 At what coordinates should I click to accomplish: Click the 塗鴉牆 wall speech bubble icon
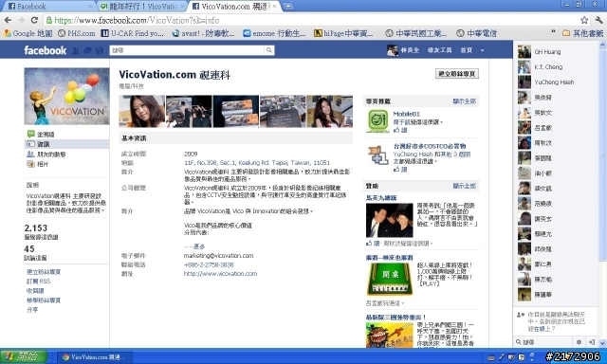[x=30, y=135]
